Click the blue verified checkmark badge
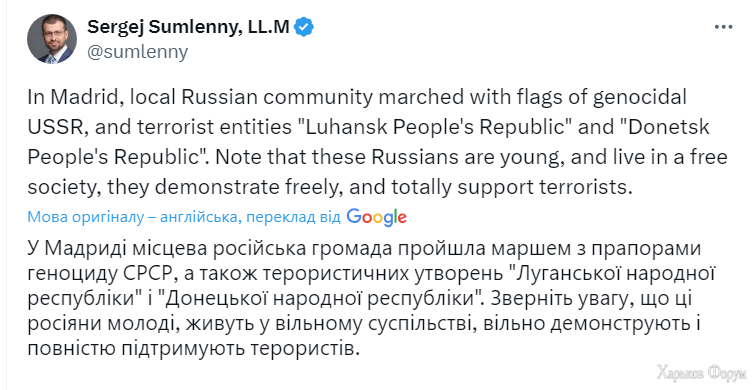Image resolution: width=755 pixels, height=390 pixels. tap(304, 27)
